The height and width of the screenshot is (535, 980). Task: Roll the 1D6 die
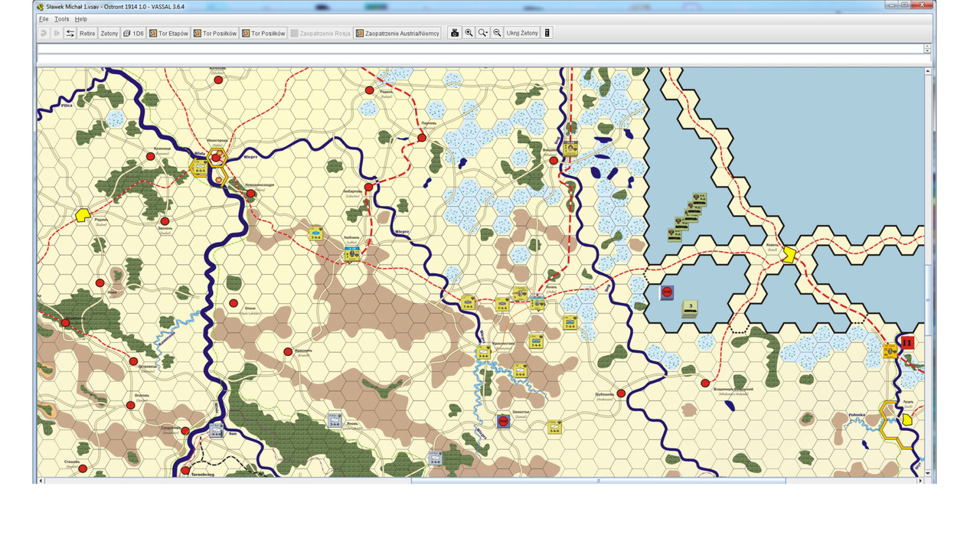(x=134, y=33)
